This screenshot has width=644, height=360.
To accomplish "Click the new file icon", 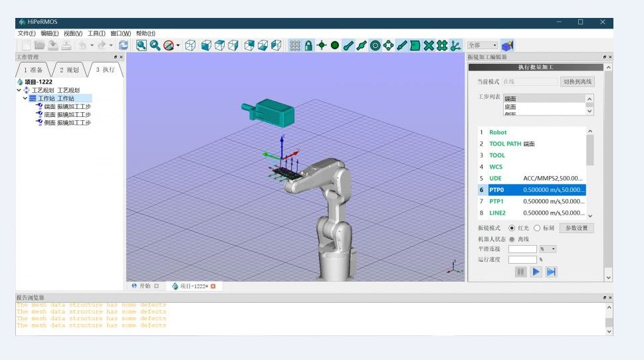I will click(x=26, y=45).
